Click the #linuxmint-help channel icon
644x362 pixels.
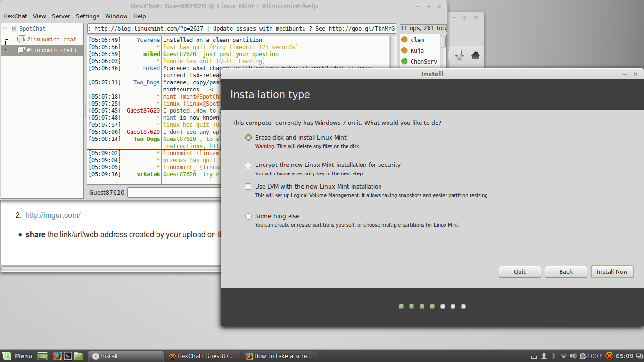point(21,50)
